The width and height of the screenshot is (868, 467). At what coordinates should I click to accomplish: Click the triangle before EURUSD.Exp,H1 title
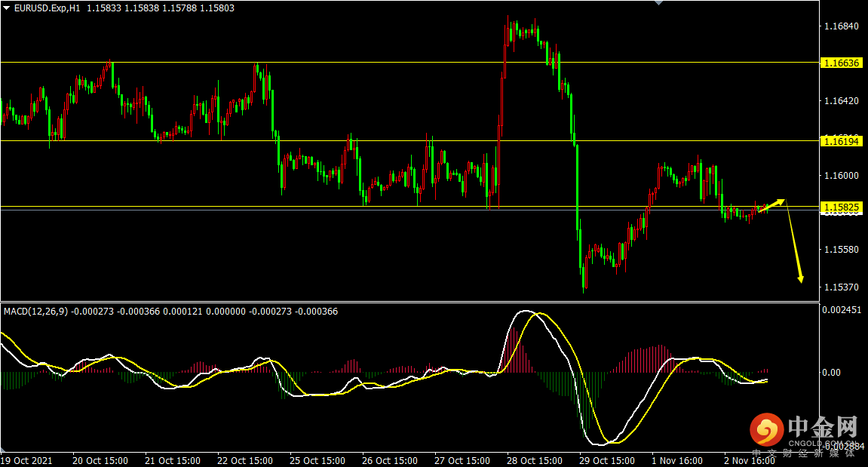coord(7,8)
